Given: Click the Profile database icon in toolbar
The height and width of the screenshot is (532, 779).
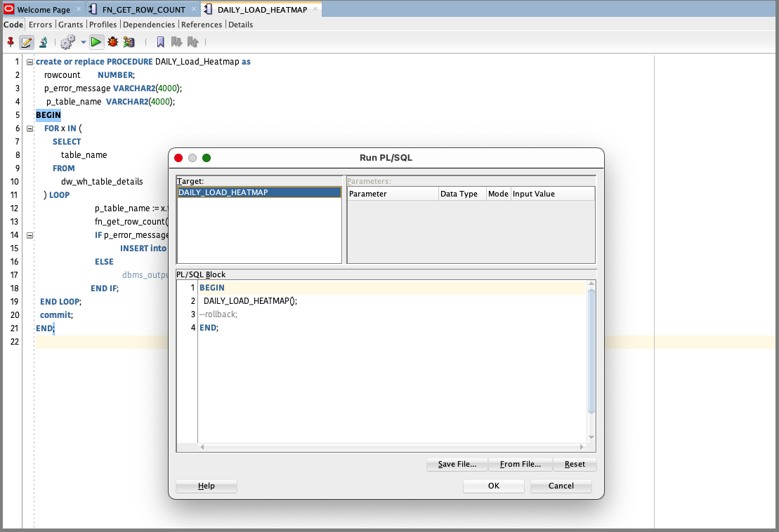Looking at the screenshot, I should pos(129,42).
